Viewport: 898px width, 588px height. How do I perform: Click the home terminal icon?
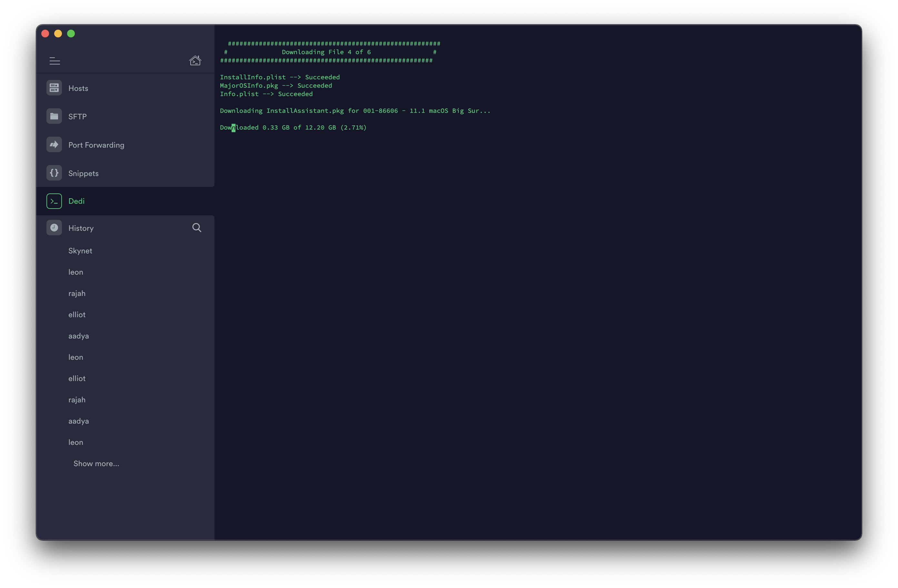click(195, 60)
